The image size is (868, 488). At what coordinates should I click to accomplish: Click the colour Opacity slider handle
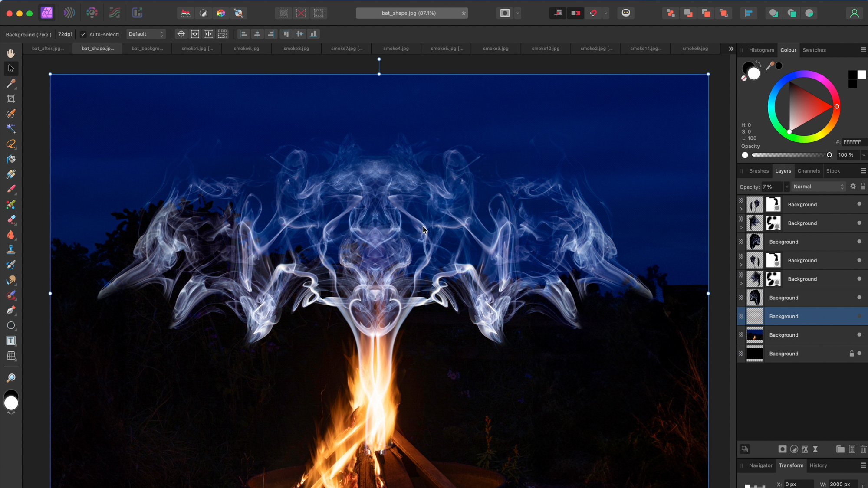[829, 155]
